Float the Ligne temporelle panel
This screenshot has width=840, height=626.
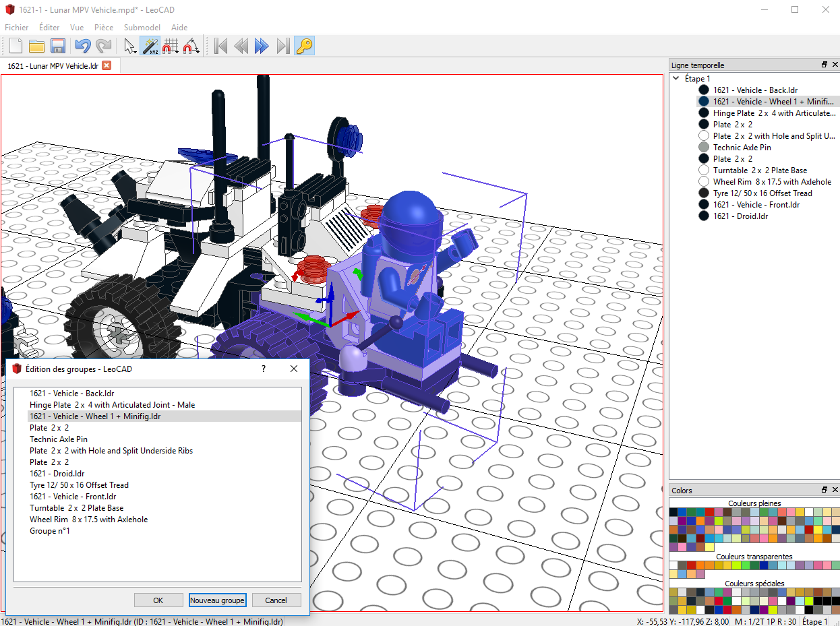click(824, 65)
